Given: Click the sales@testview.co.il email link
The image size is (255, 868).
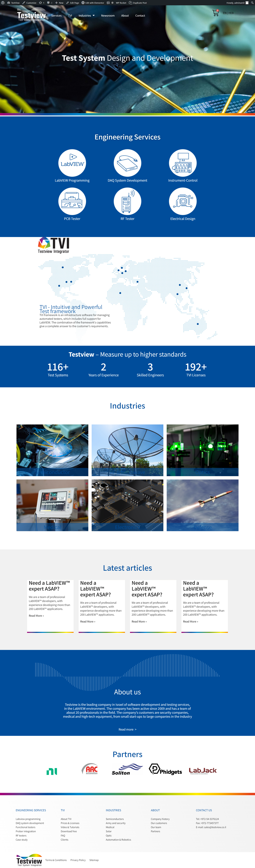Looking at the screenshot, I should (x=215, y=827).
